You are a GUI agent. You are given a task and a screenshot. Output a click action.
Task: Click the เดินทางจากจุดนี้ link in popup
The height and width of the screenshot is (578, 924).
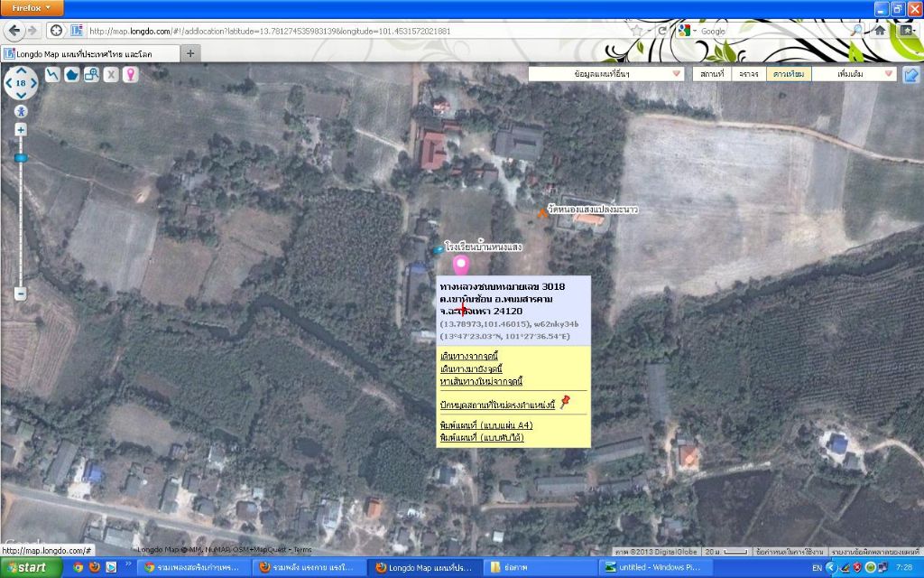[x=469, y=357]
